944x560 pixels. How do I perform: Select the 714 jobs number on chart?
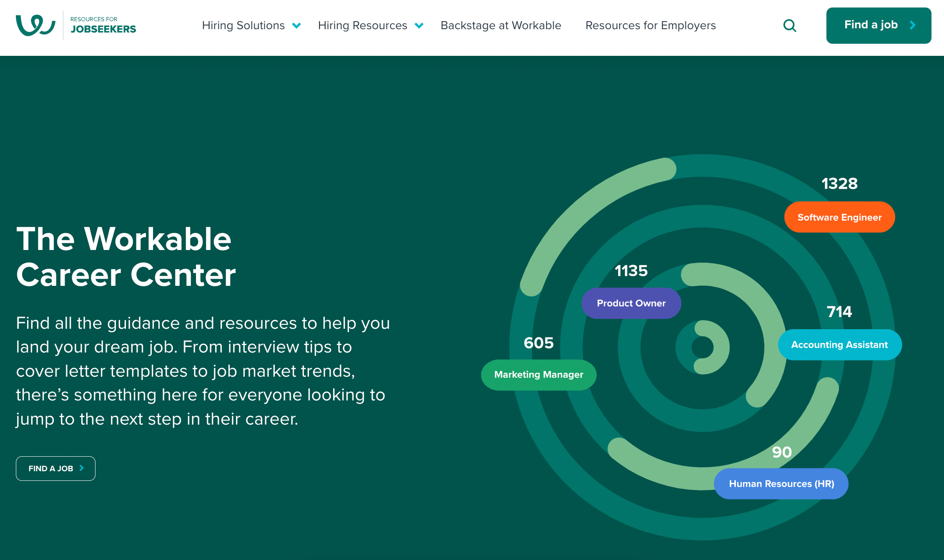coord(838,311)
